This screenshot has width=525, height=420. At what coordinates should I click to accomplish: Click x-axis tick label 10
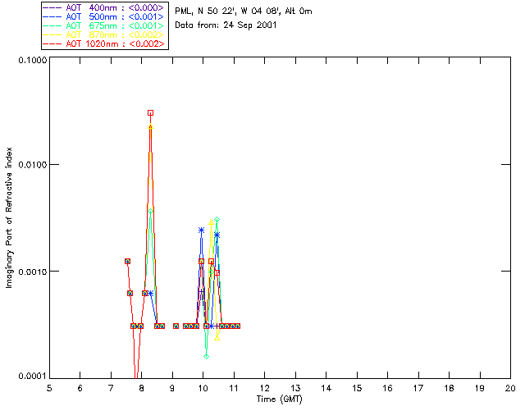(203, 388)
